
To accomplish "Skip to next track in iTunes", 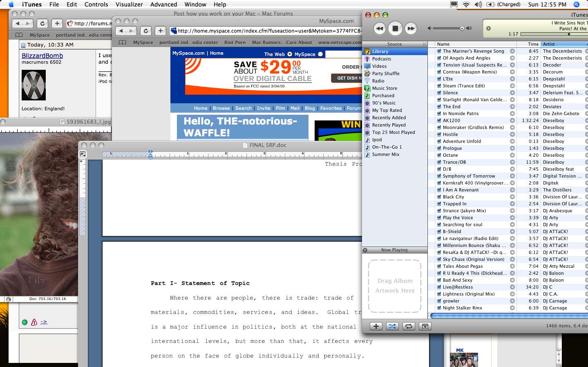I will pos(411,28).
